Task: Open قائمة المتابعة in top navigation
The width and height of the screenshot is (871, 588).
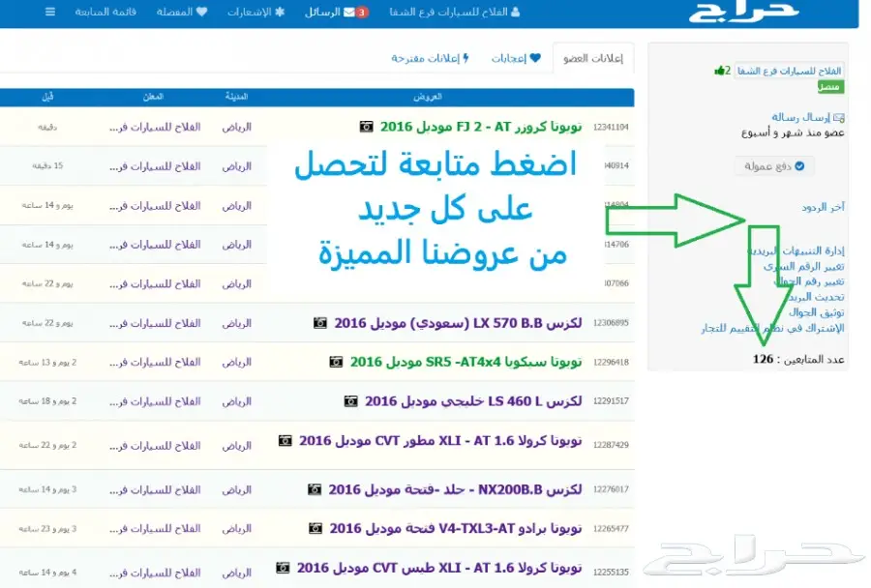Action: tap(105, 12)
